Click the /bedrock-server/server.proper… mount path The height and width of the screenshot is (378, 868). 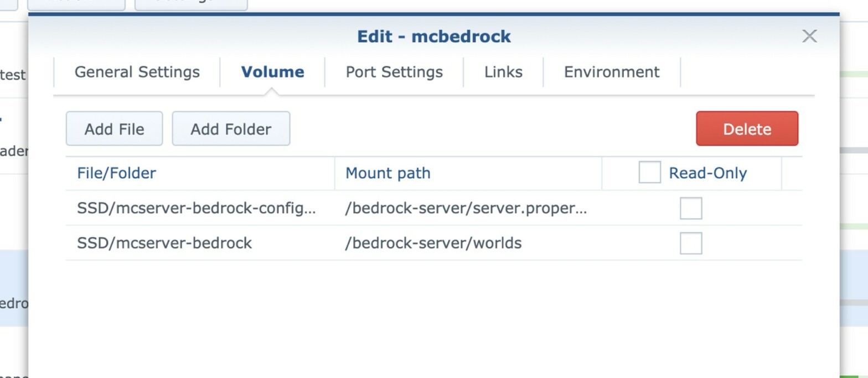pyautogui.click(x=466, y=209)
